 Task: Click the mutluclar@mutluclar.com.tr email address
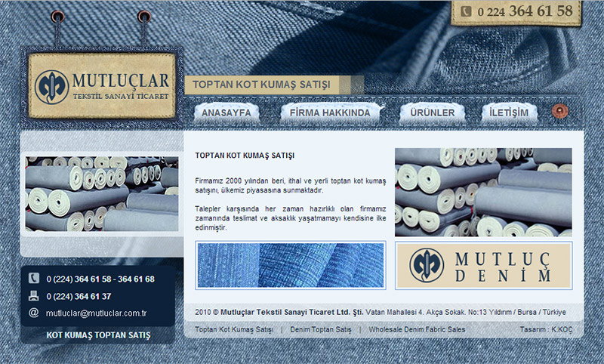pos(96,313)
